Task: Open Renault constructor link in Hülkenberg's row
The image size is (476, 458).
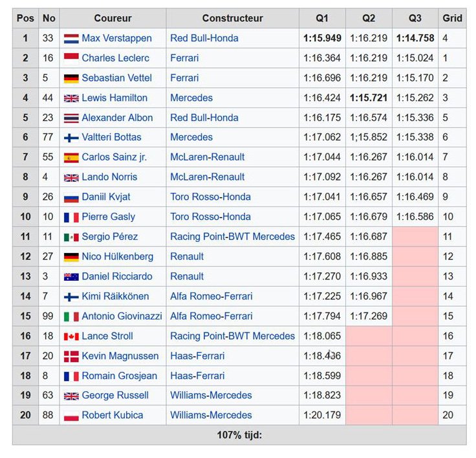Action: click(187, 257)
